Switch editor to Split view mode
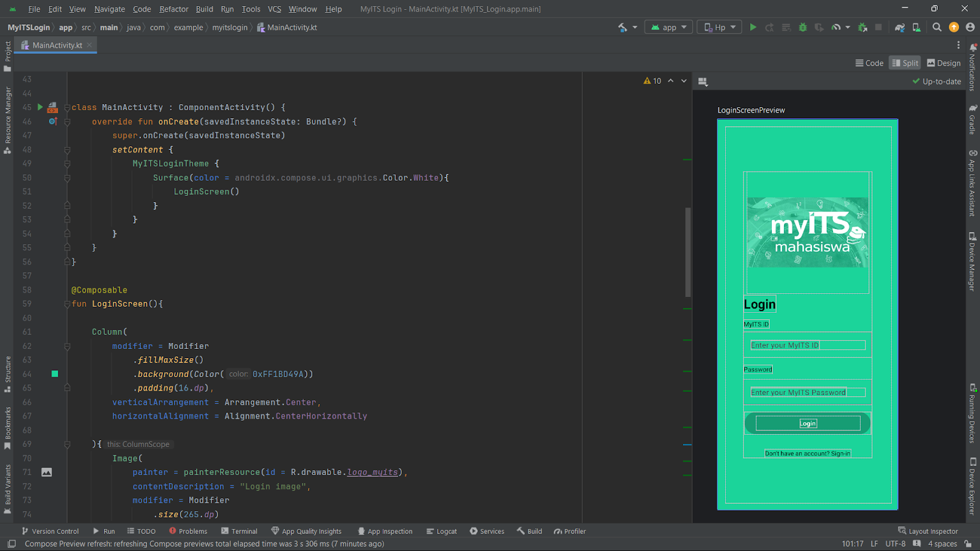The image size is (980, 551). (905, 63)
